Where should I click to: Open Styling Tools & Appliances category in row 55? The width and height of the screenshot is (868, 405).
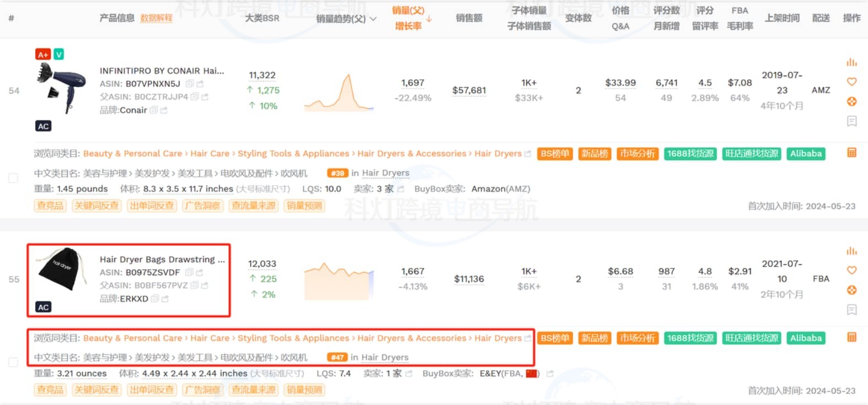click(293, 338)
